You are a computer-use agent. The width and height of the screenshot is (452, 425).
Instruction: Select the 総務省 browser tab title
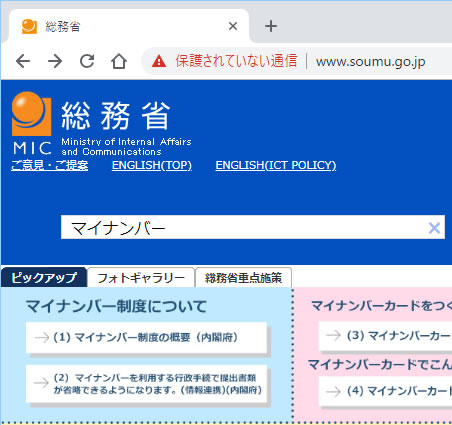[63, 26]
